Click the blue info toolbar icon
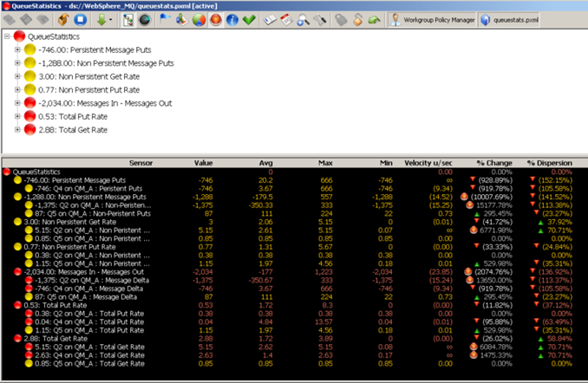588x383 pixels. pos(232,20)
